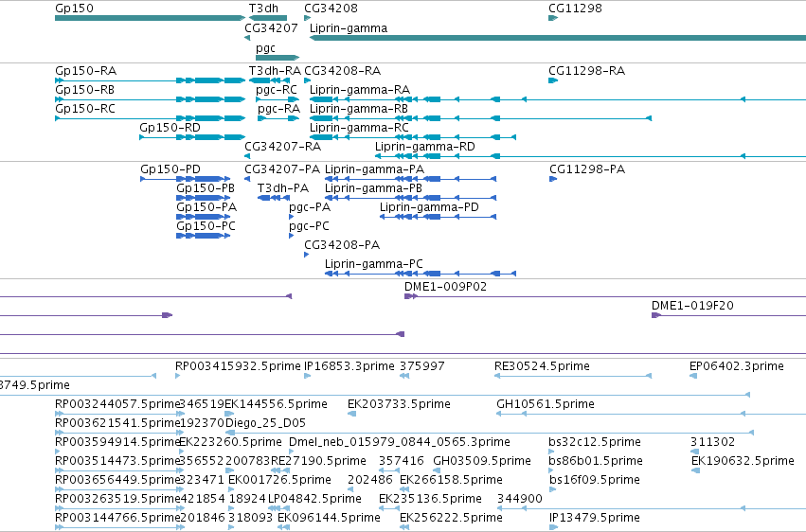Select EST RE27190.5prime
806x532 pixels.
(x=281, y=470)
